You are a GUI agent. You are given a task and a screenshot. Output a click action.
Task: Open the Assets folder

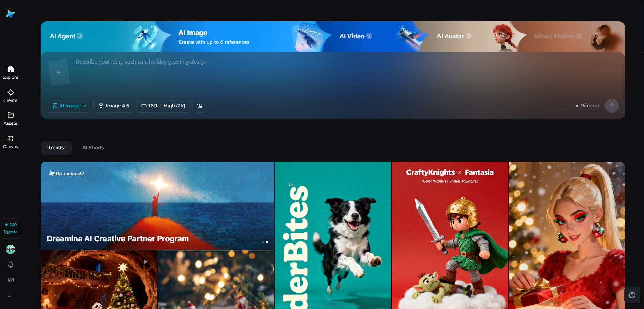(x=11, y=119)
